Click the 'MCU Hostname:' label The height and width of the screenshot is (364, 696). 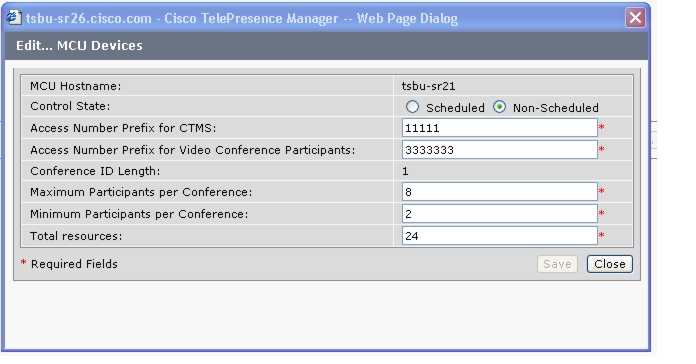pyautogui.click(x=75, y=86)
